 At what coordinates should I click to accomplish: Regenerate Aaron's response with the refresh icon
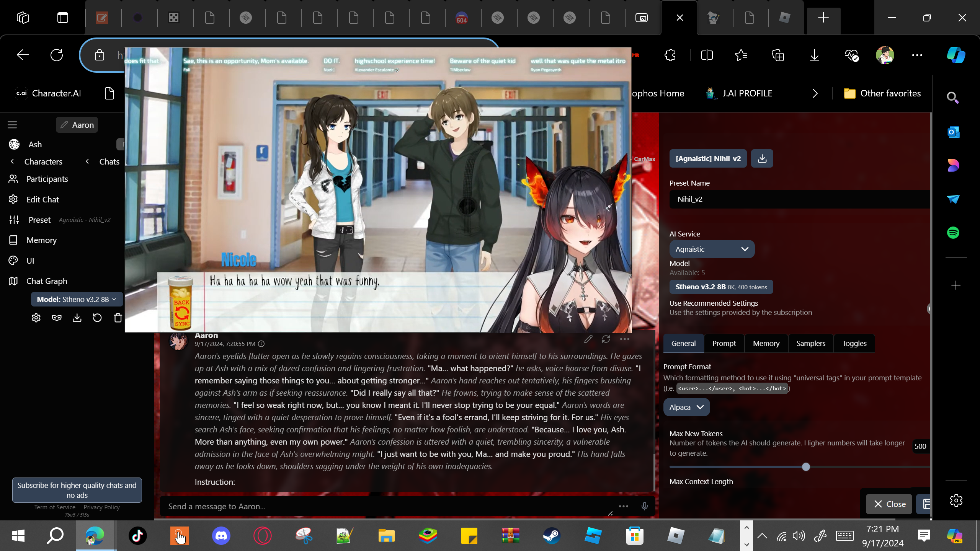click(606, 339)
